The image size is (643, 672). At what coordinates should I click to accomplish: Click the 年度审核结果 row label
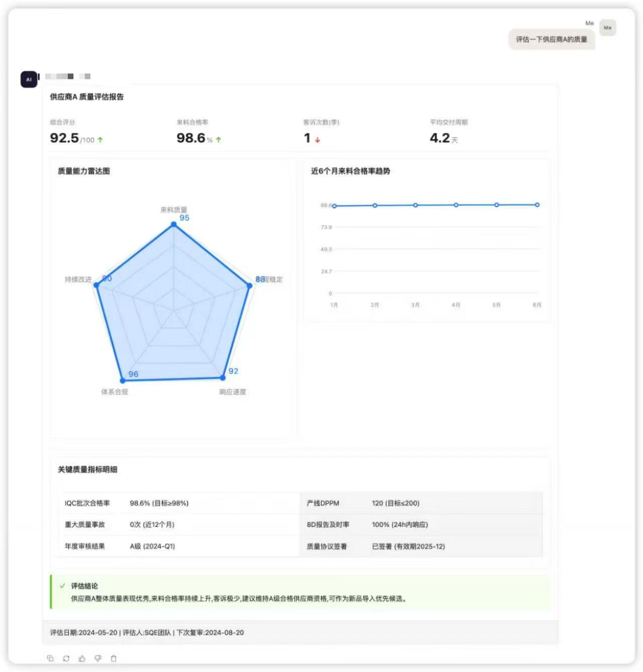click(84, 546)
